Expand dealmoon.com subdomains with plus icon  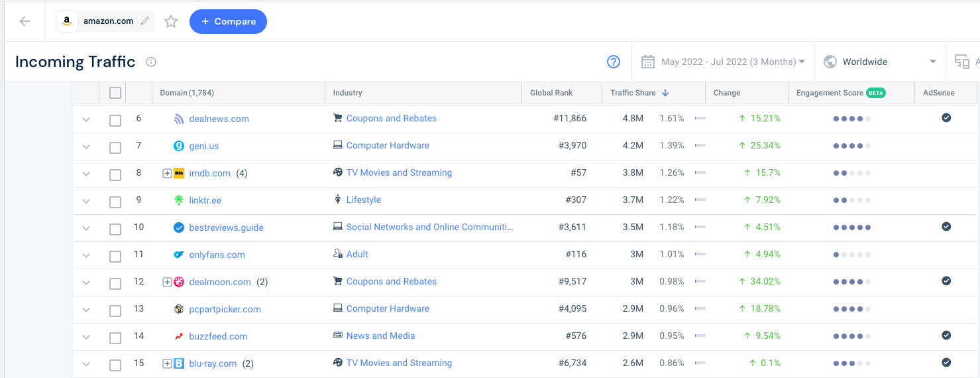click(167, 282)
